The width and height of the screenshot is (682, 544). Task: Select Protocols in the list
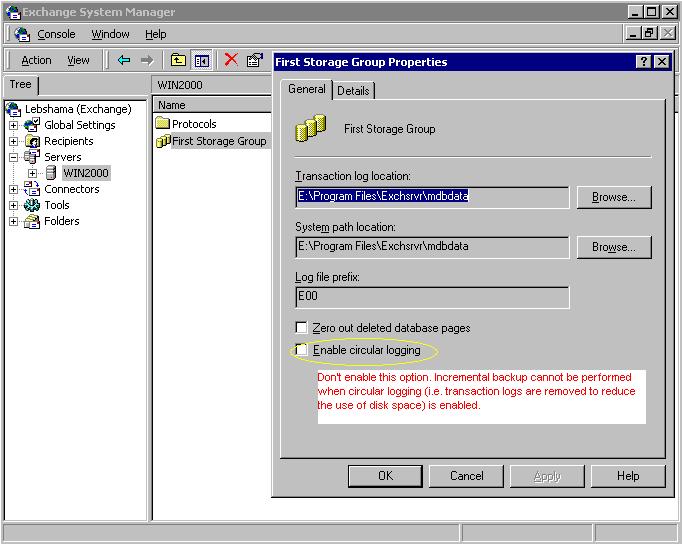(194, 124)
